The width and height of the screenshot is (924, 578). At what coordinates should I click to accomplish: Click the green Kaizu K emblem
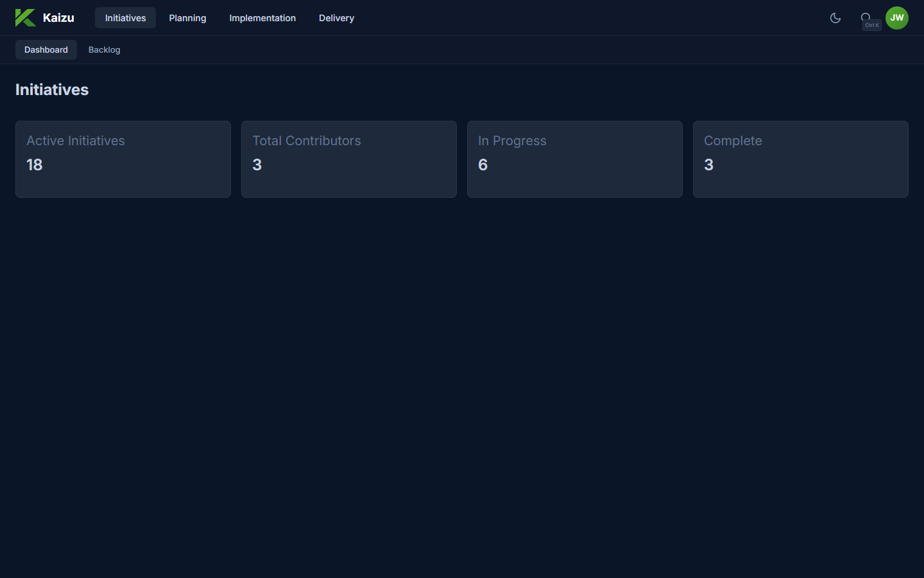(25, 17)
